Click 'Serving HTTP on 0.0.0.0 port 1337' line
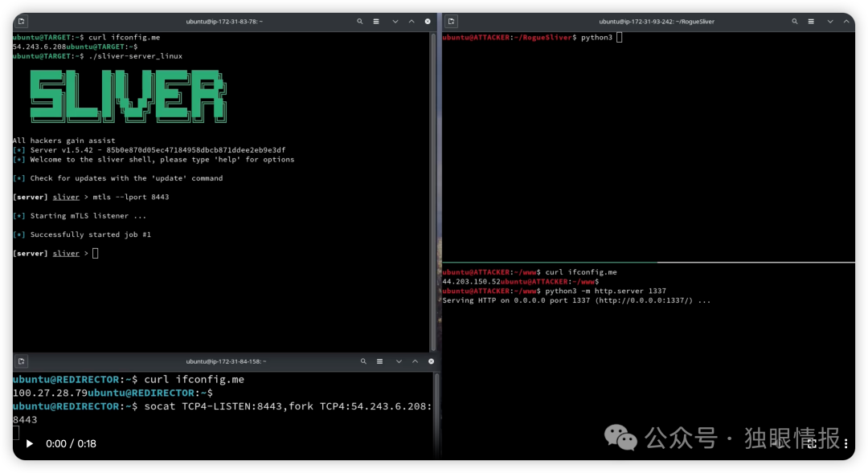The image size is (868, 473). (x=576, y=300)
